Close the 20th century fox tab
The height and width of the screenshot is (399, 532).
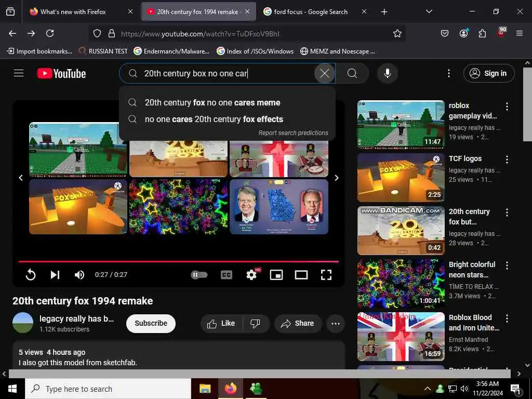click(247, 11)
